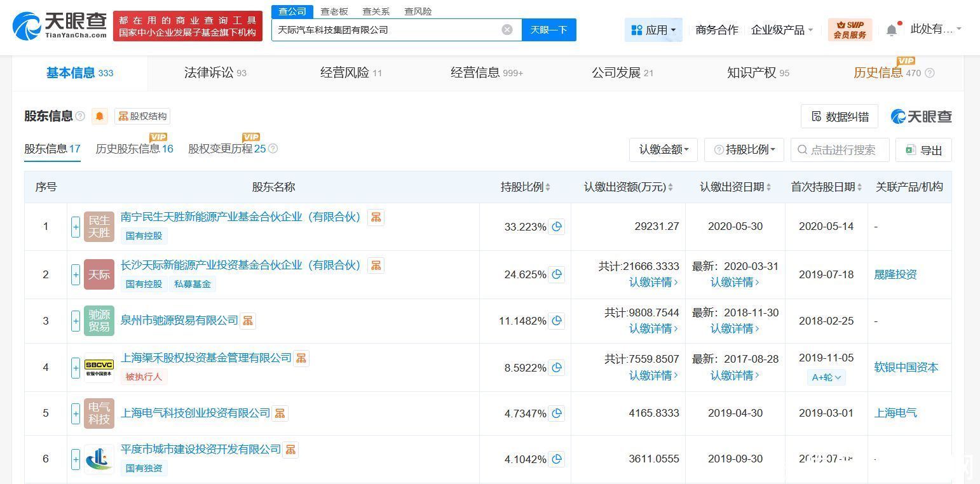Open equity structure for 南宁民生天胜

376,217
